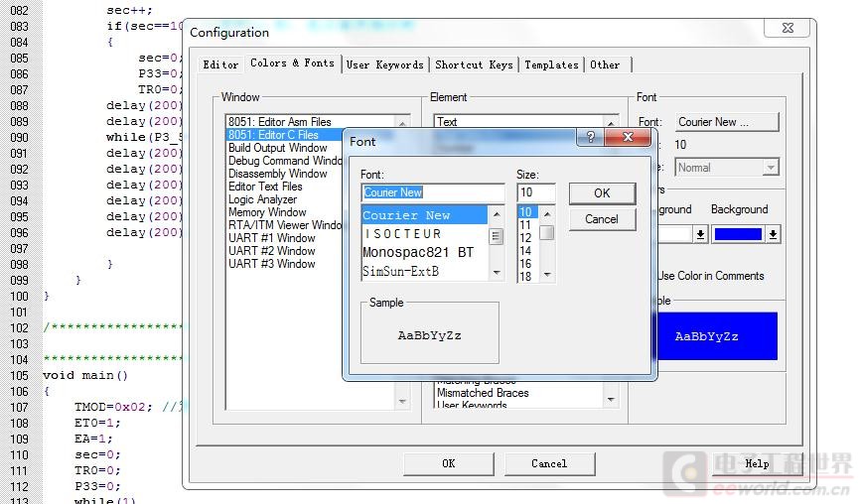
Task: Select UART #2 Window entry
Action: pyautogui.click(x=284, y=251)
